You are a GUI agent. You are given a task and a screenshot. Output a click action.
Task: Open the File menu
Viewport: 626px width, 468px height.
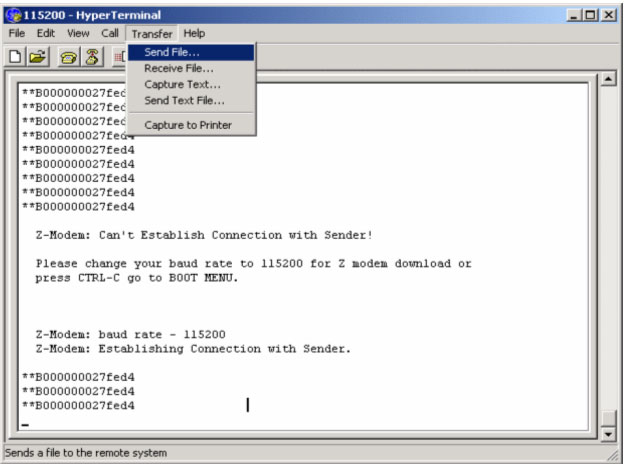[17, 33]
